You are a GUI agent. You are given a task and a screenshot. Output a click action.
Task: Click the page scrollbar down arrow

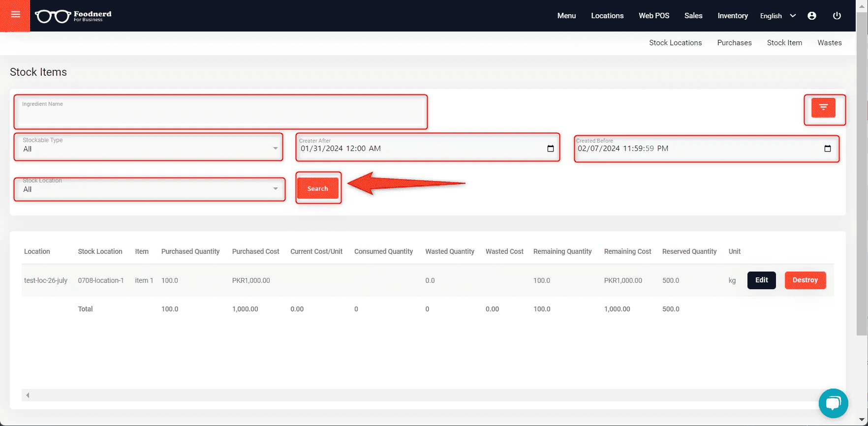tap(862, 420)
